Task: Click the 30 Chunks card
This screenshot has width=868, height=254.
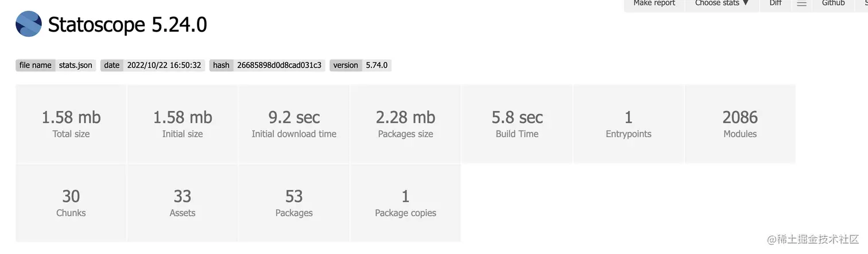Action: [x=71, y=203]
